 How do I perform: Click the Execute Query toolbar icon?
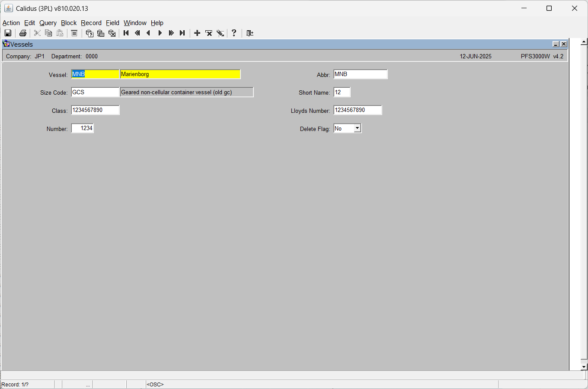(x=101, y=33)
